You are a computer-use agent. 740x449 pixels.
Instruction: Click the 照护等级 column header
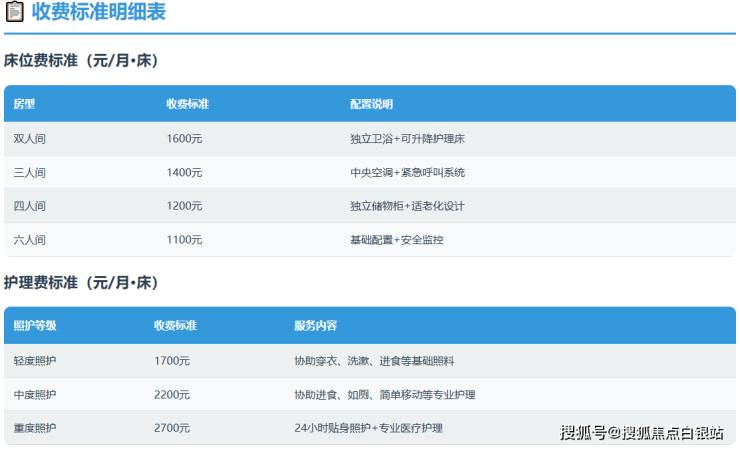35,326
